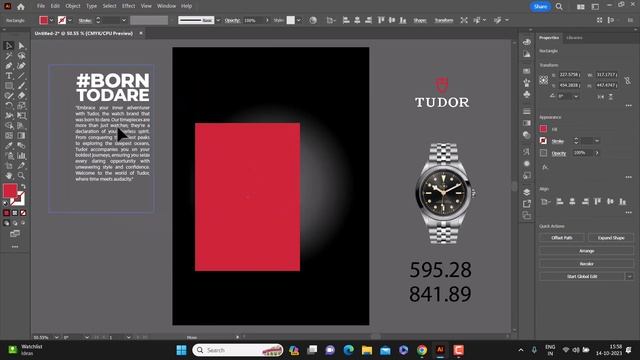Viewport: 640px width, 360px height.
Task: Click the X position field in Transform
Action: pos(570,75)
